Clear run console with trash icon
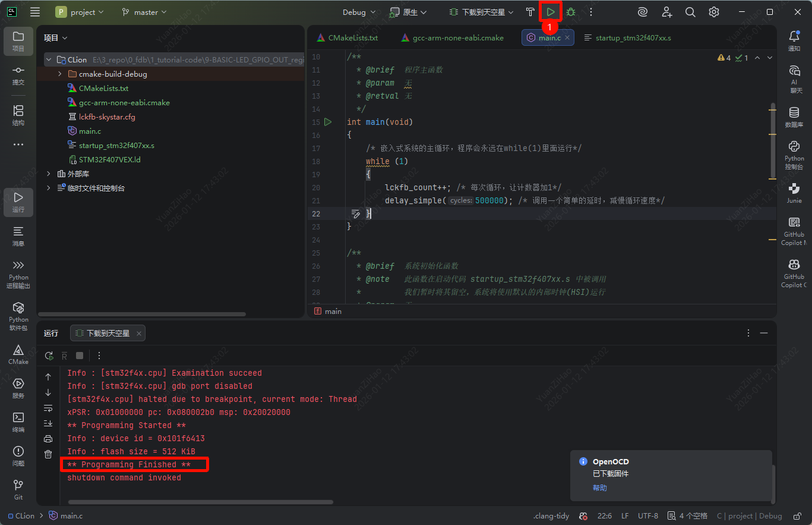Screen dimensions: 812x525 48,454
